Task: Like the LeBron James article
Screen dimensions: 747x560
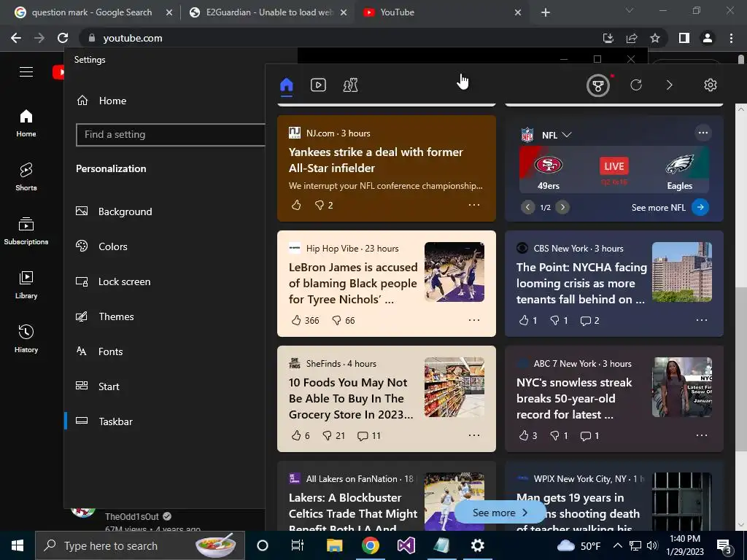Action: click(x=296, y=321)
